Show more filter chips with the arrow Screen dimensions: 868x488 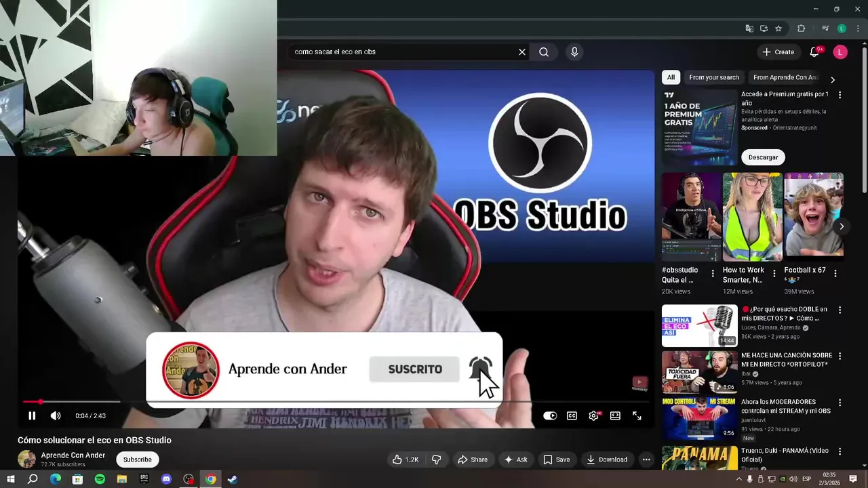833,79
